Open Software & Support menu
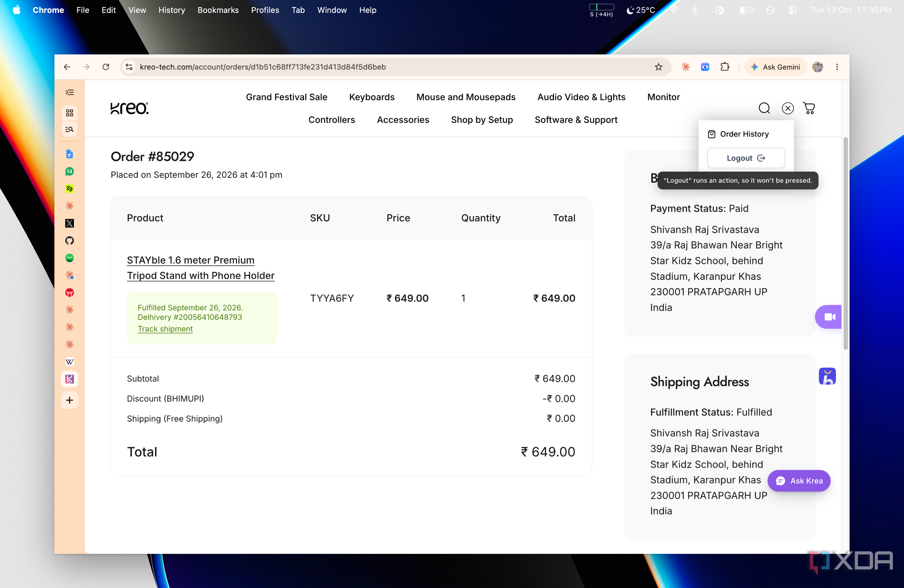This screenshot has width=904, height=588. coord(576,120)
